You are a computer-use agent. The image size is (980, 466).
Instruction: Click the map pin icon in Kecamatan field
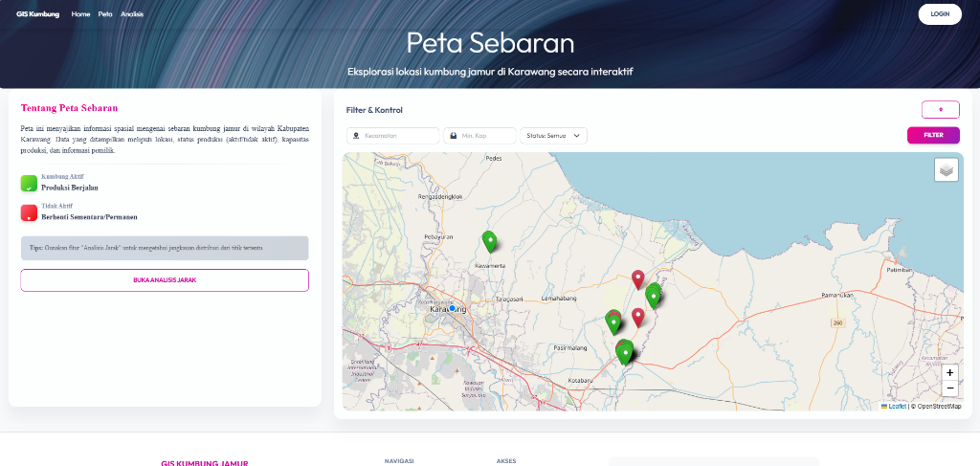coord(356,136)
